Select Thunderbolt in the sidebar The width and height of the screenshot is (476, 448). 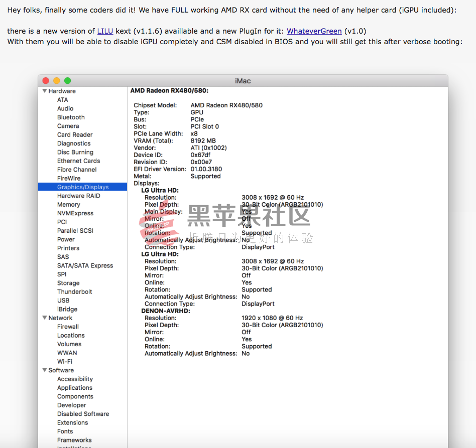[75, 292]
